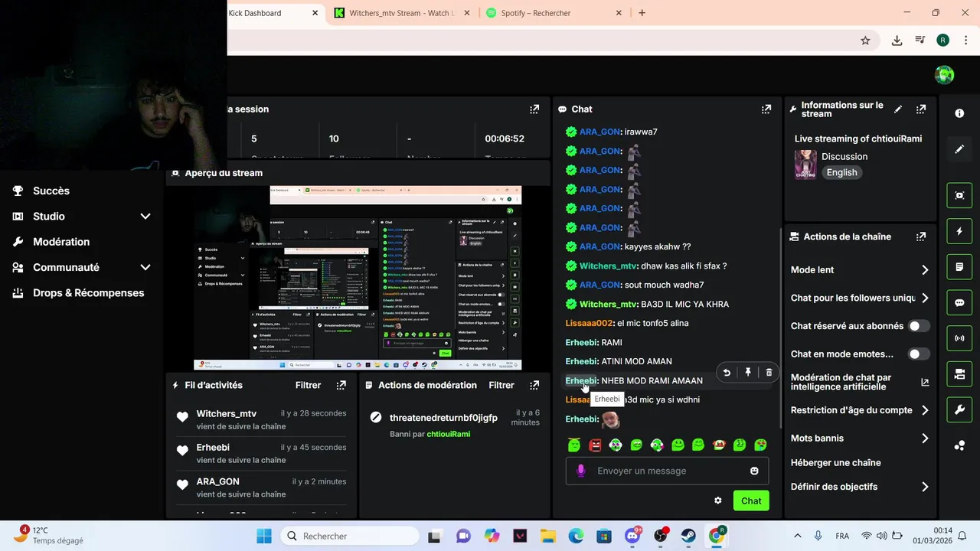Open Filtrer in Actions de modération
This screenshot has width=980, height=551.
click(x=501, y=385)
